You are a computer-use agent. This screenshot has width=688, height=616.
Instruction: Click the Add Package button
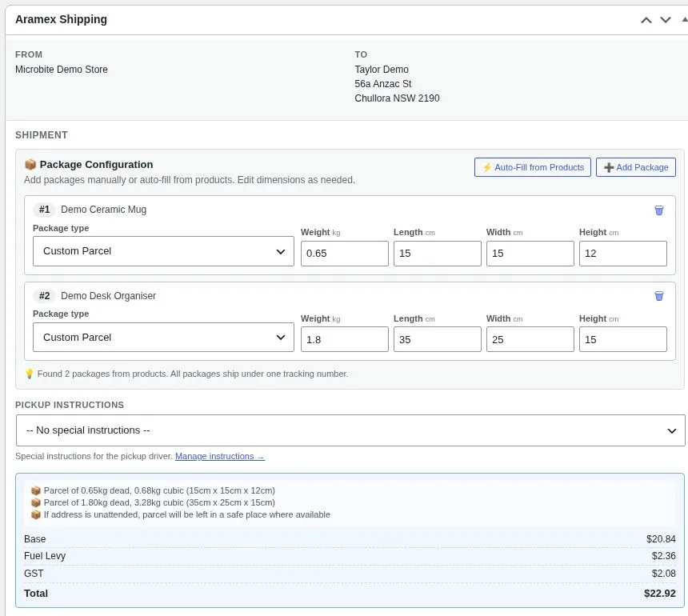(x=635, y=167)
